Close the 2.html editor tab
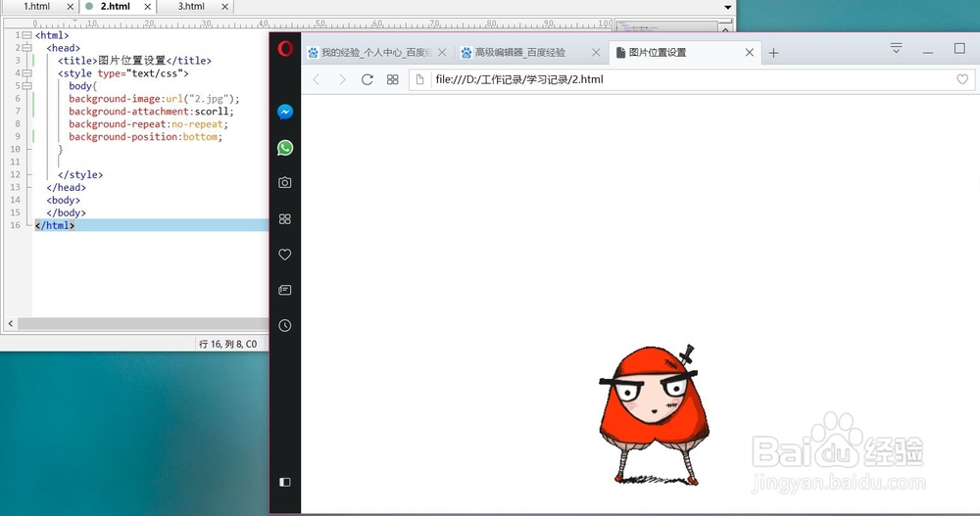Viewport: 980px width, 516px height. pos(148,7)
